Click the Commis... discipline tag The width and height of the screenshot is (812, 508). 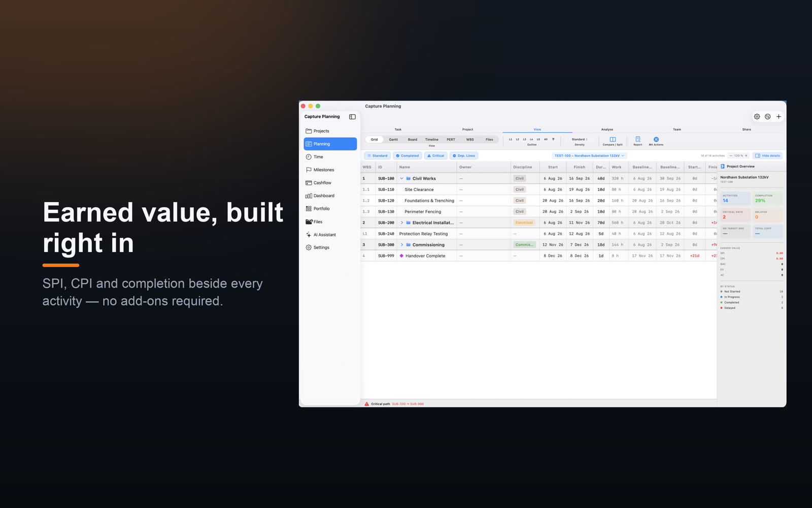(x=524, y=245)
